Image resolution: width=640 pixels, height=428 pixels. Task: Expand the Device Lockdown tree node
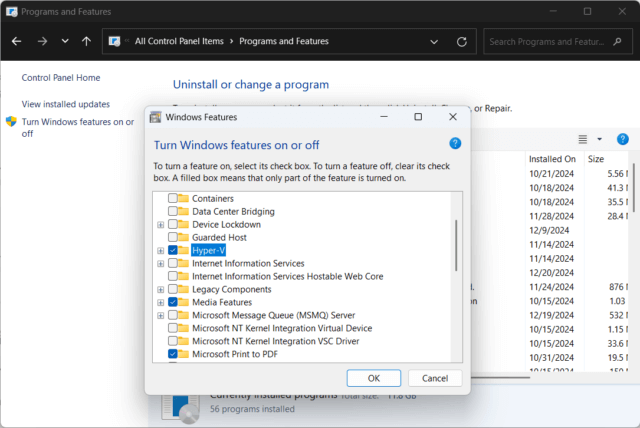(x=160, y=225)
